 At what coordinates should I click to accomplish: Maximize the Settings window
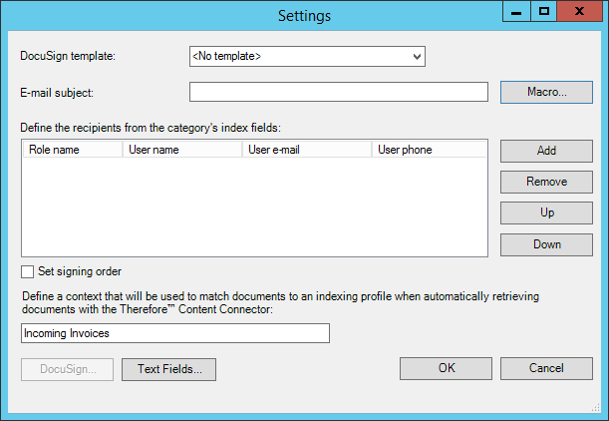coord(543,12)
